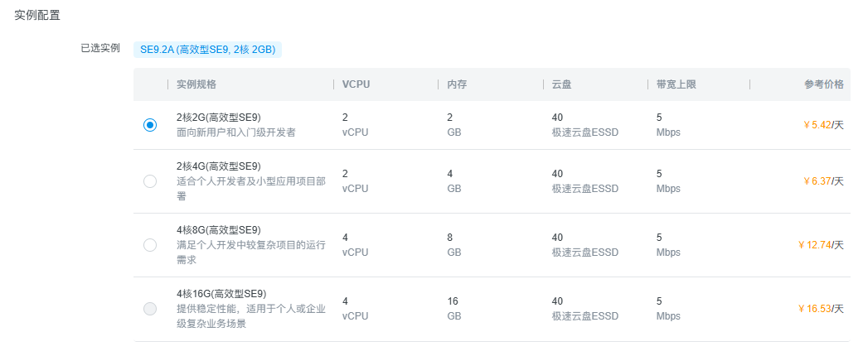Click the ¥6.37/天 price
Screen dimensions: 868x356
point(822,181)
